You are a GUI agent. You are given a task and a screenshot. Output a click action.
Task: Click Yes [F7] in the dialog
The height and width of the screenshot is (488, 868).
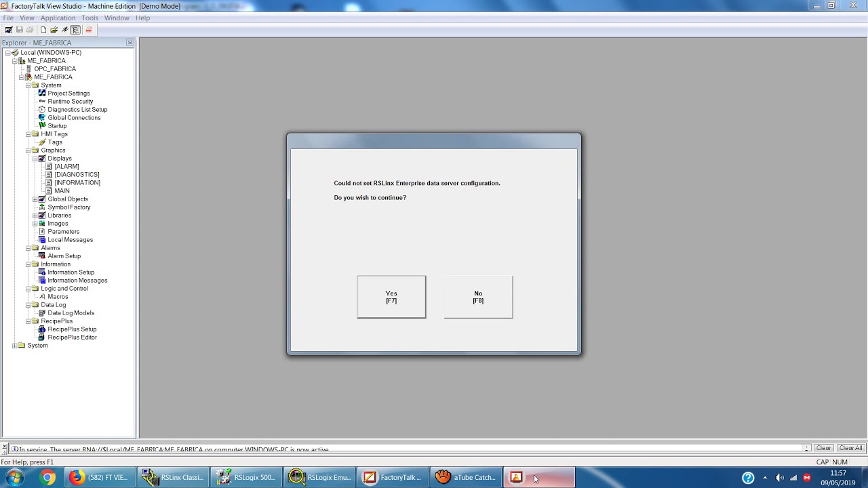[391, 297]
